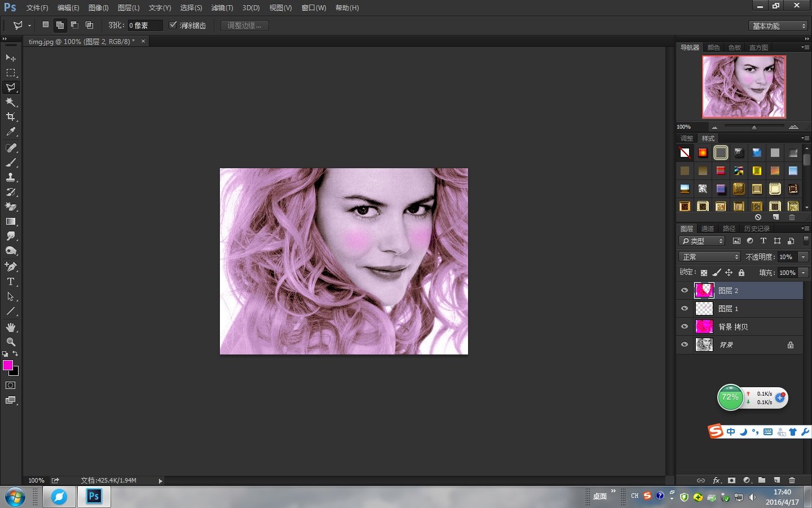
Task: Hide the 背景 拷贝 layer visibility
Action: 684,326
